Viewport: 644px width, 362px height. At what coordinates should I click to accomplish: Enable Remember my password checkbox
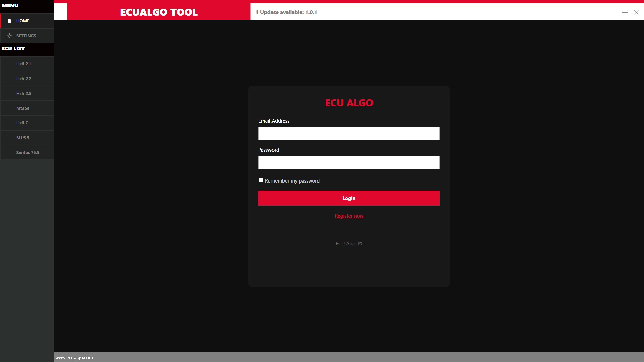click(261, 180)
